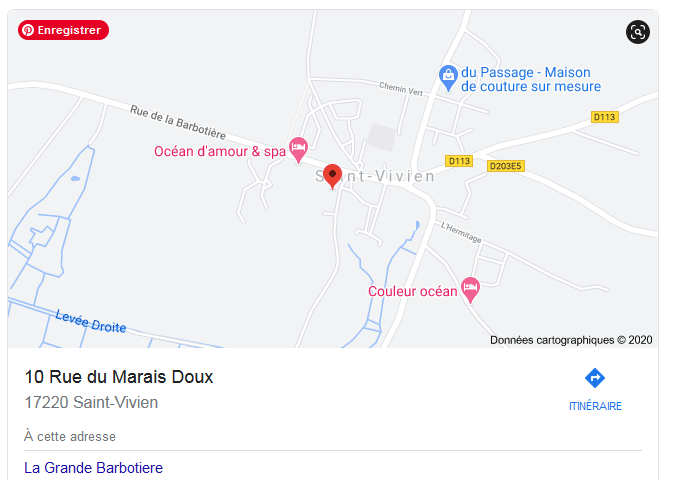
Task: Click the ITINÉRAIRE text label
Action: tap(595, 406)
